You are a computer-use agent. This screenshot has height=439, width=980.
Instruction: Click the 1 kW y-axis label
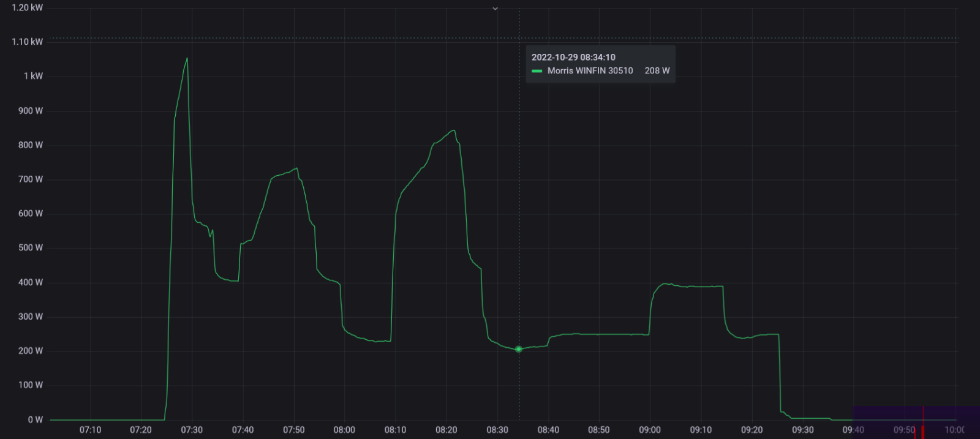[34, 76]
